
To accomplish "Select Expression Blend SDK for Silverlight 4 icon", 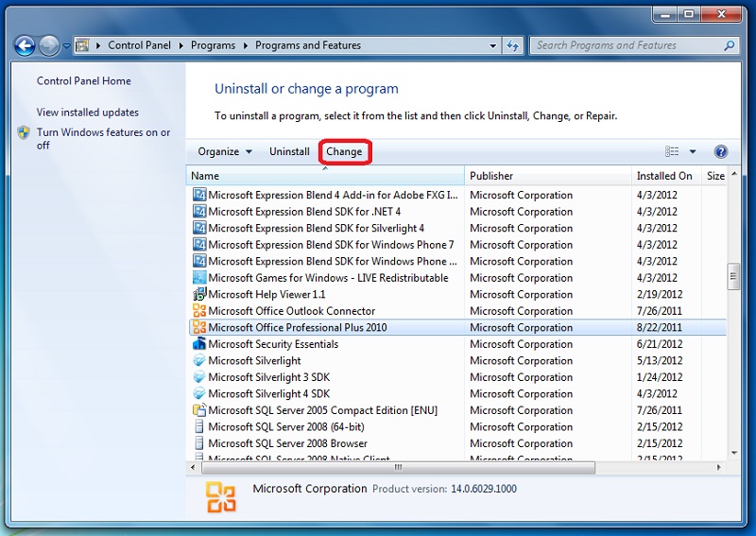I will click(x=199, y=228).
